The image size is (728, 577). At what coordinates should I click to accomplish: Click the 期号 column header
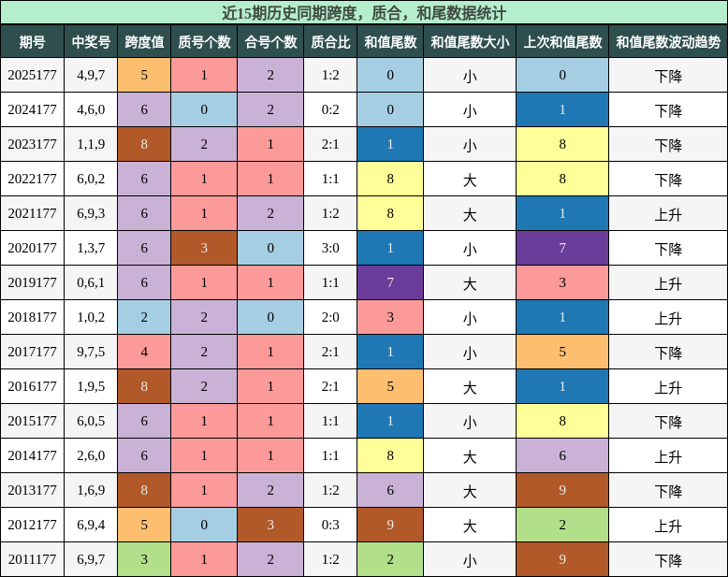pos(32,42)
